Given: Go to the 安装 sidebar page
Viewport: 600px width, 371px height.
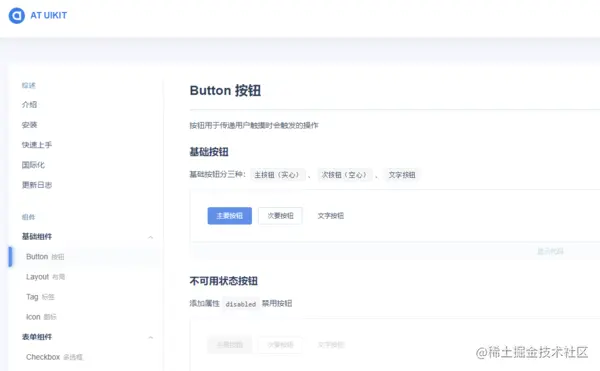Looking at the screenshot, I should (29, 125).
